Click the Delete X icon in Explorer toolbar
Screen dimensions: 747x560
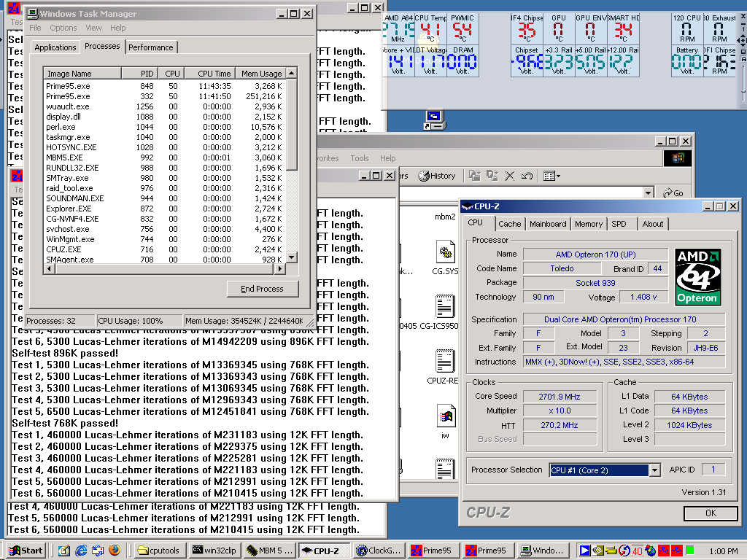click(x=509, y=176)
